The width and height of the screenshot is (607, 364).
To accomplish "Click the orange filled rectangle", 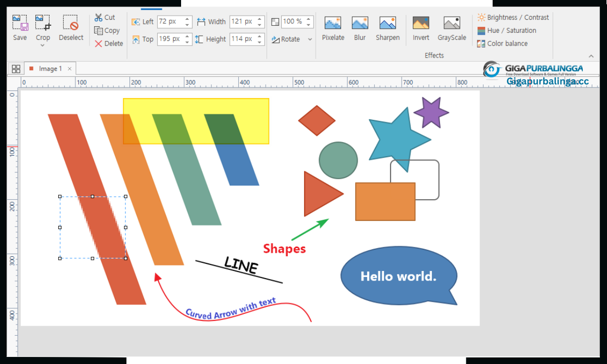I will click(x=385, y=202).
